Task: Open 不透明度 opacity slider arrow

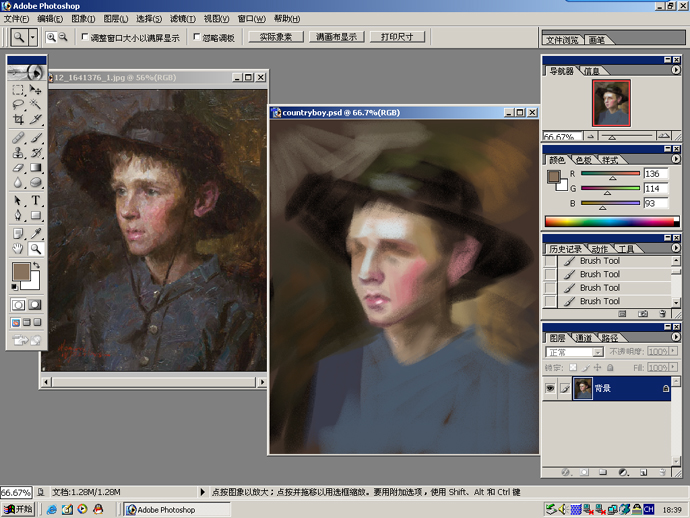Action: (x=673, y=351)
